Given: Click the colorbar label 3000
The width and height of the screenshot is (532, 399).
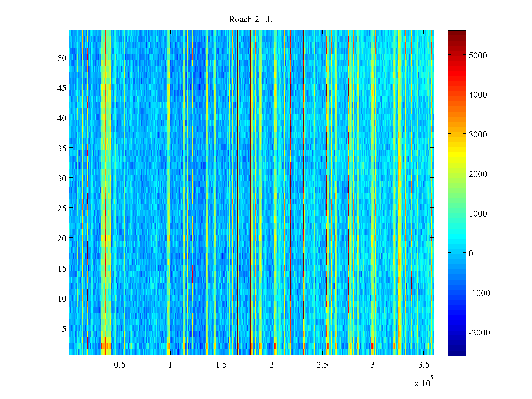Looking at the screenshot, I should click(x=478, y=134).
